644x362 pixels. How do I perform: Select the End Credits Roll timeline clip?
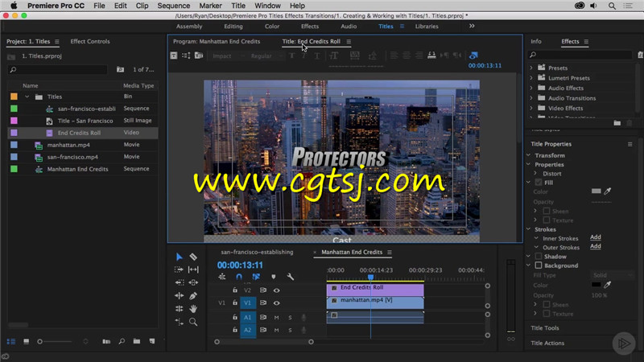tap(375, 290)
